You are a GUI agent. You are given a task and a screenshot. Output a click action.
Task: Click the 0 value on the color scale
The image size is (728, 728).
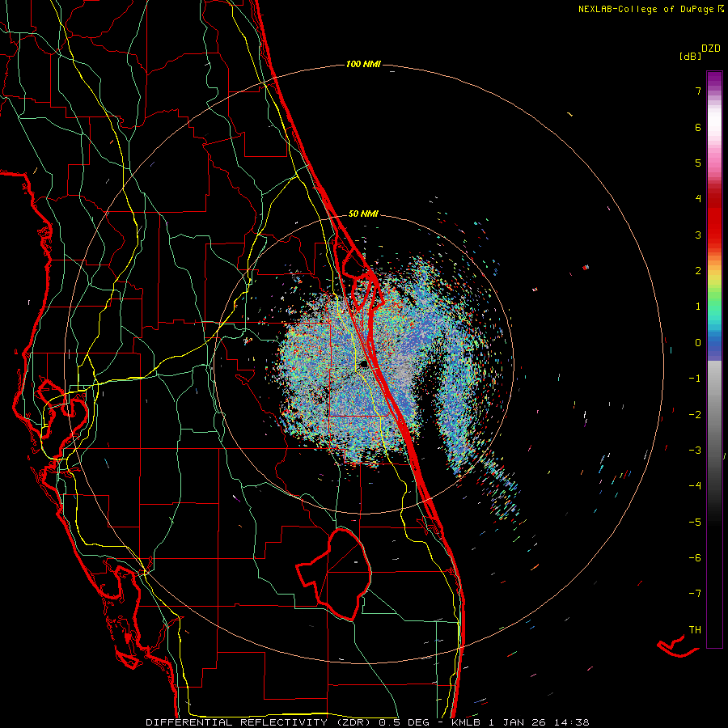coord(698,343)
